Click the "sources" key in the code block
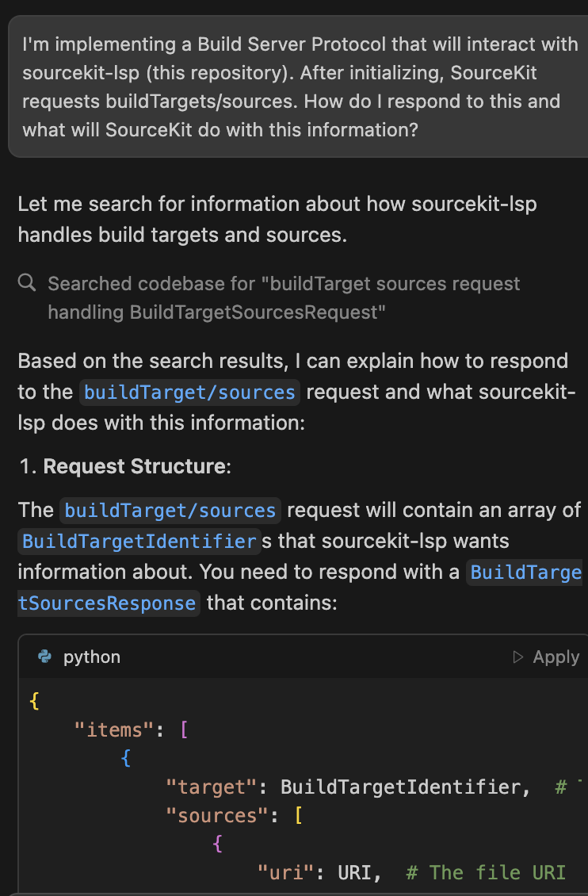 point(217,816)
